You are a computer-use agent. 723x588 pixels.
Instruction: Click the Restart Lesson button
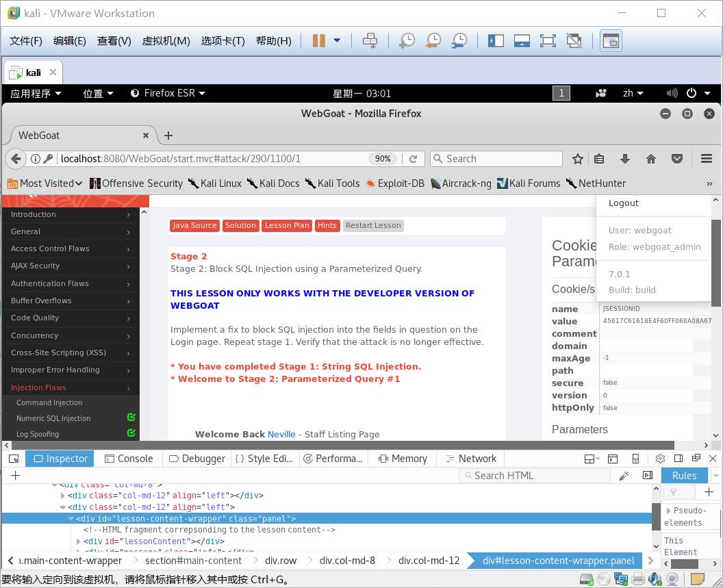(373, 225)
